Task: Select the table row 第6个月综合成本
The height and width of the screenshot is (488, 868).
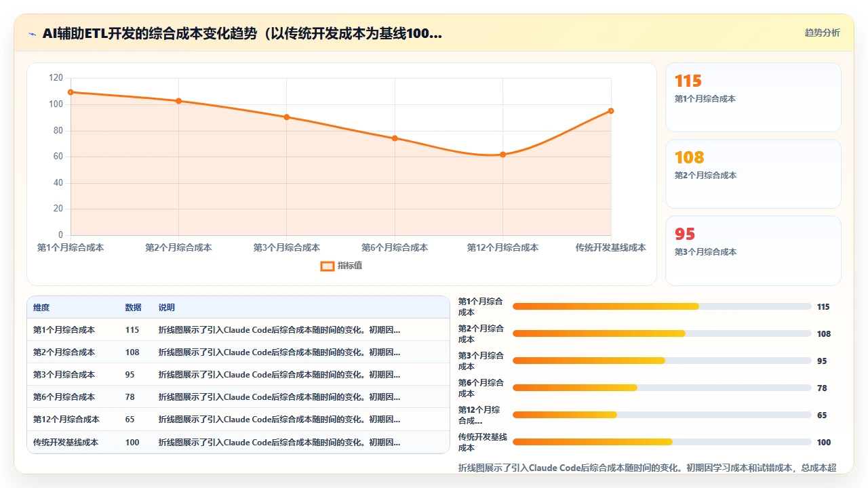Action: pyautogui.click(x=238, y=397)
